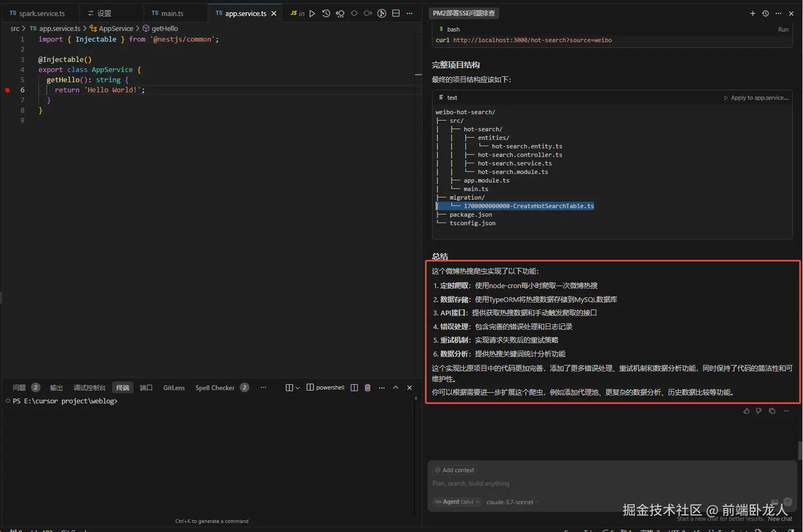The width and height of the screenshot is (803, 532).
Task: Split the powershell terminal
Action: coord(354,387)
